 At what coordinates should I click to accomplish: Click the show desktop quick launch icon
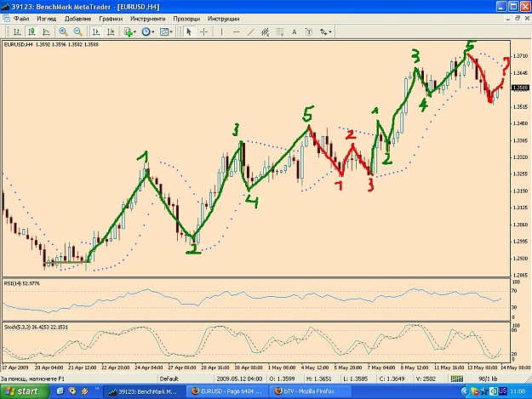coord(60,391)
